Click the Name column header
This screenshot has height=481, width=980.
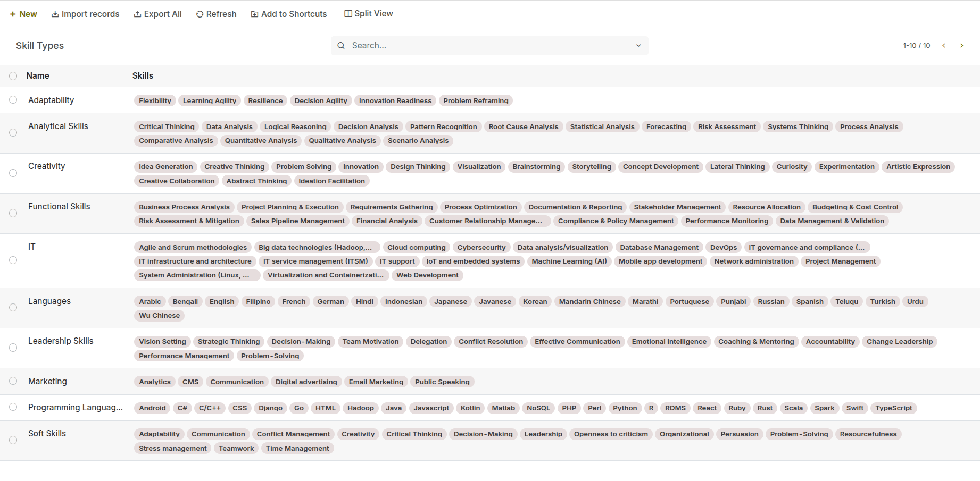[38, 75]
